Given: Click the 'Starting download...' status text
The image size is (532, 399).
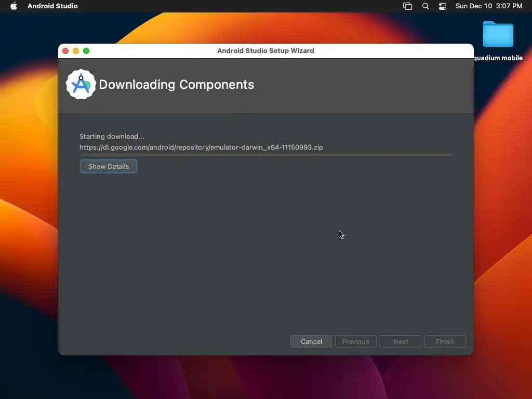Looking at the screenshot, I should point(112,137).
